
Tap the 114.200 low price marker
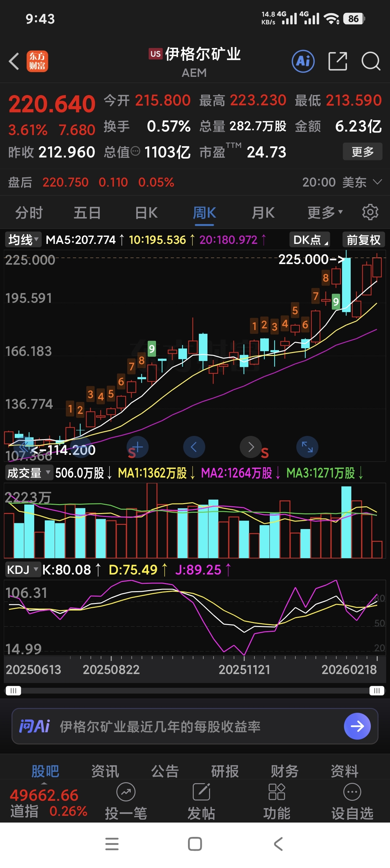click(63, 450)
